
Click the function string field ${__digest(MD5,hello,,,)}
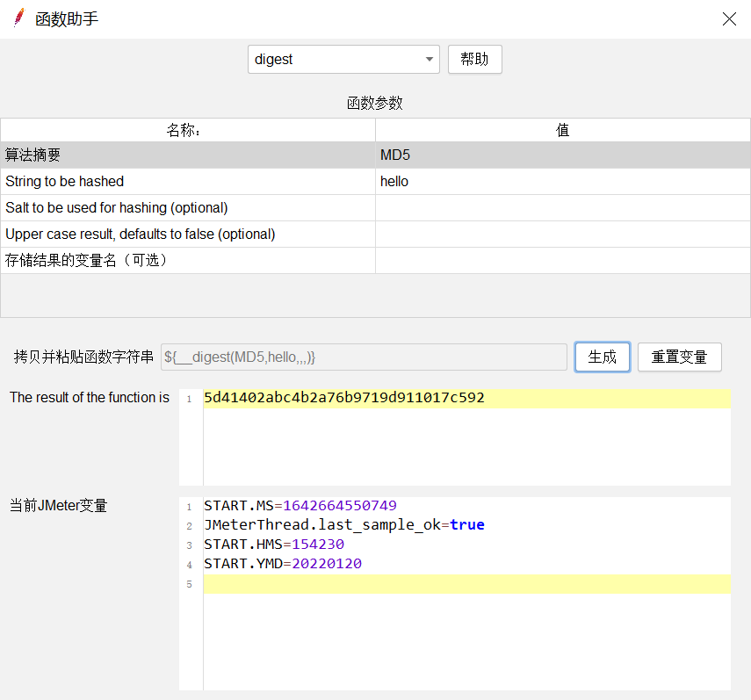(364, 357)
